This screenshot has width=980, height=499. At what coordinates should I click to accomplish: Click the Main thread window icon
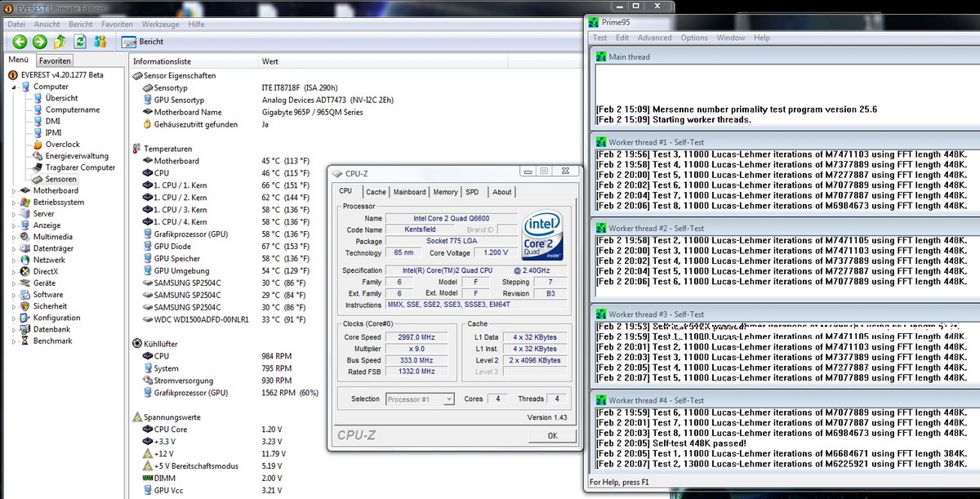(601, 57)
